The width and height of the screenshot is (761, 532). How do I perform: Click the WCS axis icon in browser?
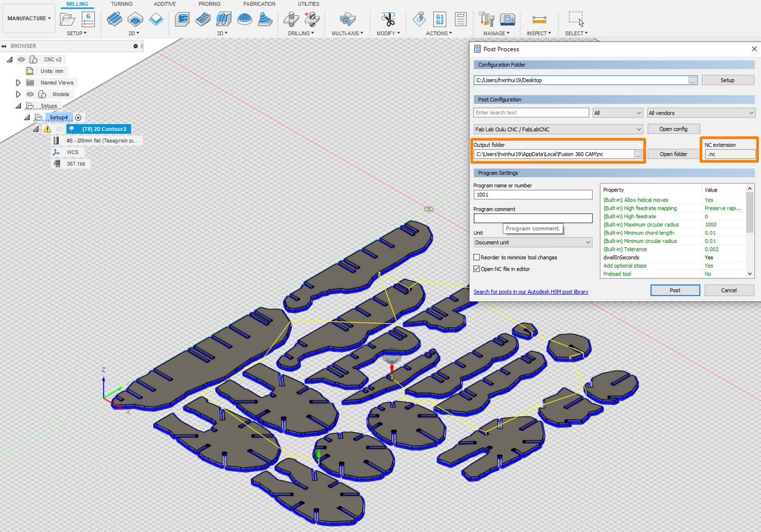point(56,152)
